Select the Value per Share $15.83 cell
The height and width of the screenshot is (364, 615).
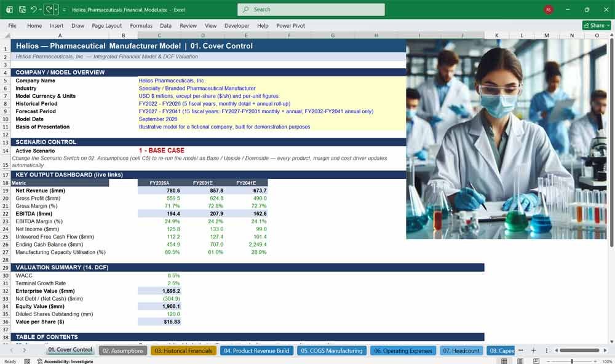coord(159,322)
